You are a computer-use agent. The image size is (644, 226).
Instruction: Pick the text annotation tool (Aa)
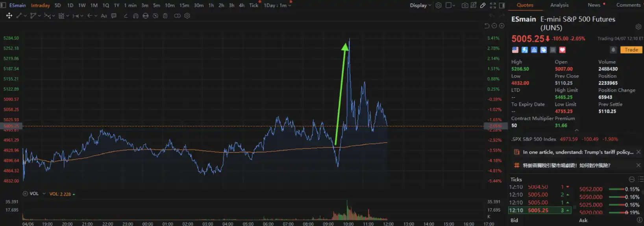point(104,16)
